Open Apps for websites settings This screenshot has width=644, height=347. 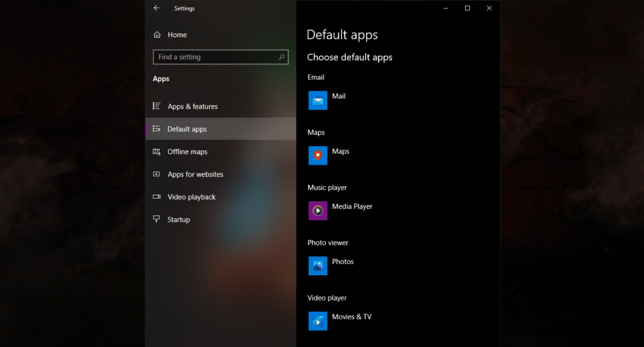click(196, 174)
